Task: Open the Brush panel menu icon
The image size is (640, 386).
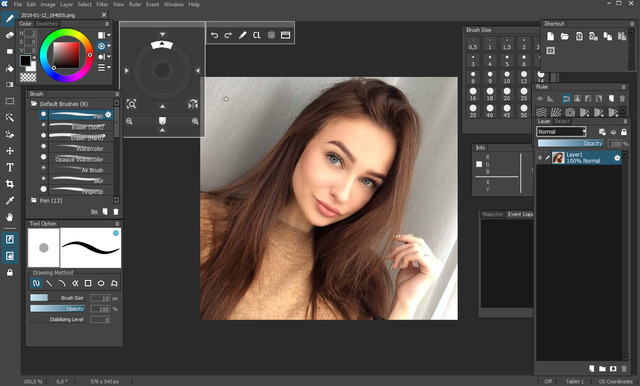Action: click(x=117, y=94)
